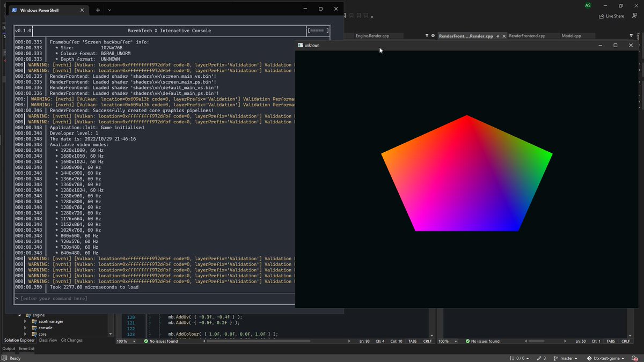
Task: Click the PowerShell icon in the terminal tab
Action: click(14, 10)
